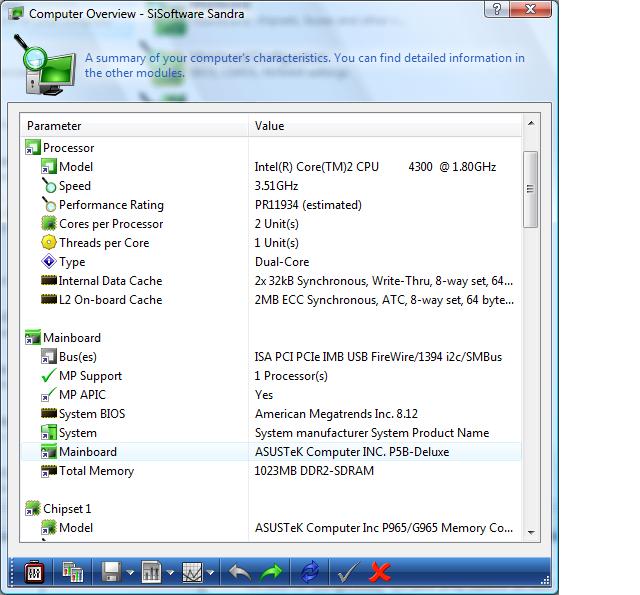
Task: Select the L2 On-board Cache row
Action: click(x=271, y=300)
